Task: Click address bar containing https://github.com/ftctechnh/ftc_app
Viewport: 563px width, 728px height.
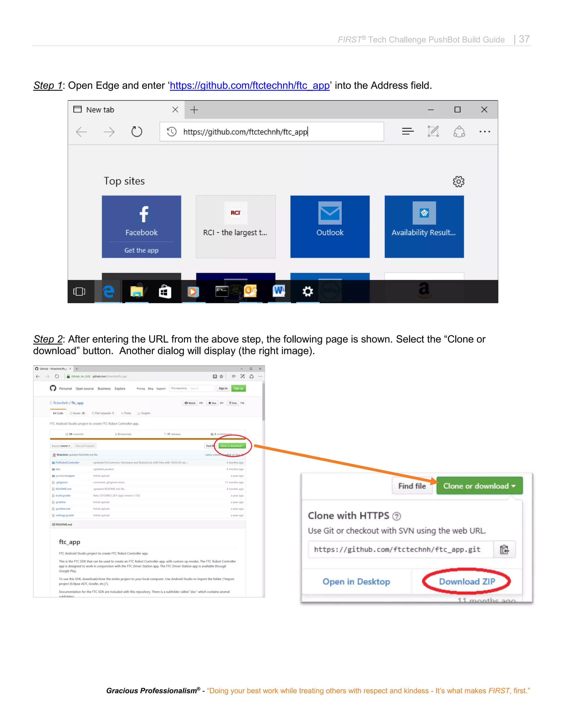Action: pyautogui.click(x=272, y=132)
